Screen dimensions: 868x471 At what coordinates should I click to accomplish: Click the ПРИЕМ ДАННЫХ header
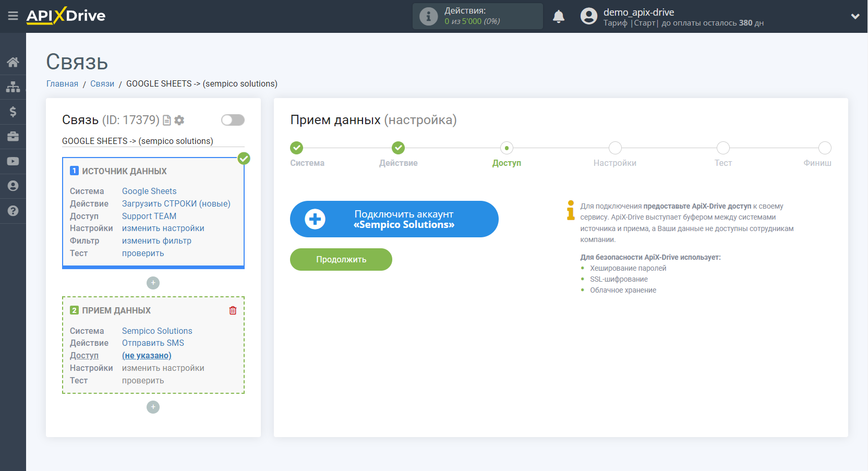(x=116, y=310)
